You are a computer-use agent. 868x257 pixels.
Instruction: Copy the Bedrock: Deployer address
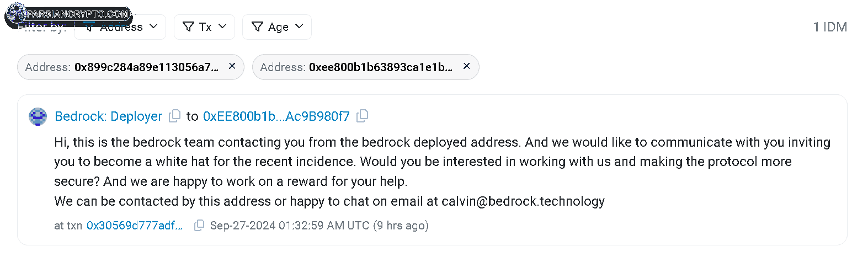point(174,116)
